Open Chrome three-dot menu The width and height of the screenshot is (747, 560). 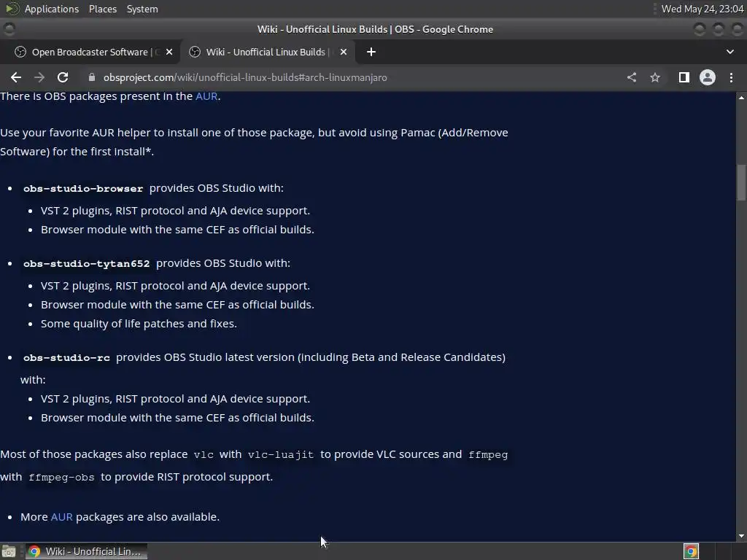pyautogui.click(x=731, y=77)
